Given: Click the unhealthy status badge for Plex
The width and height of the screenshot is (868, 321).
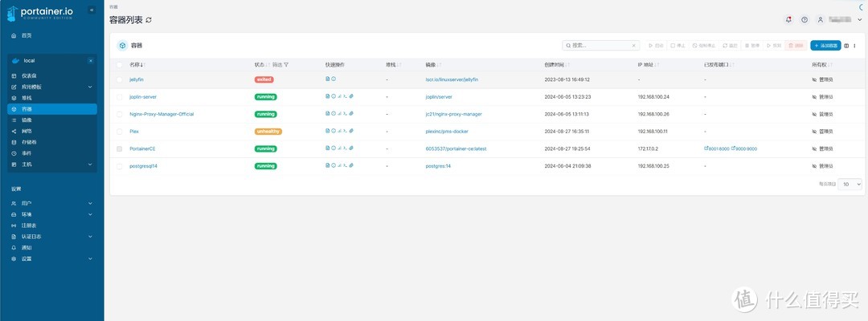Looking at the screenshot, I should [268, 132].
